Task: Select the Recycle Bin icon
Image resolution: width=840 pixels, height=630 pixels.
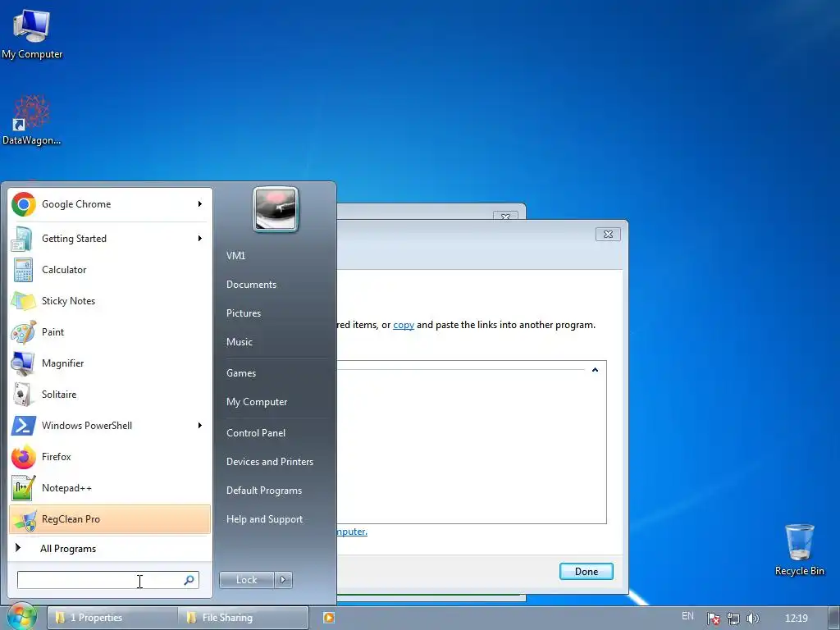Action: point(799,550)
